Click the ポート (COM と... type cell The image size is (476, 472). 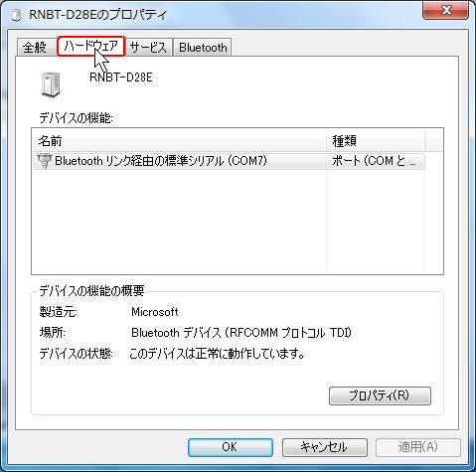pyautogui.click(x=375, y=161)
